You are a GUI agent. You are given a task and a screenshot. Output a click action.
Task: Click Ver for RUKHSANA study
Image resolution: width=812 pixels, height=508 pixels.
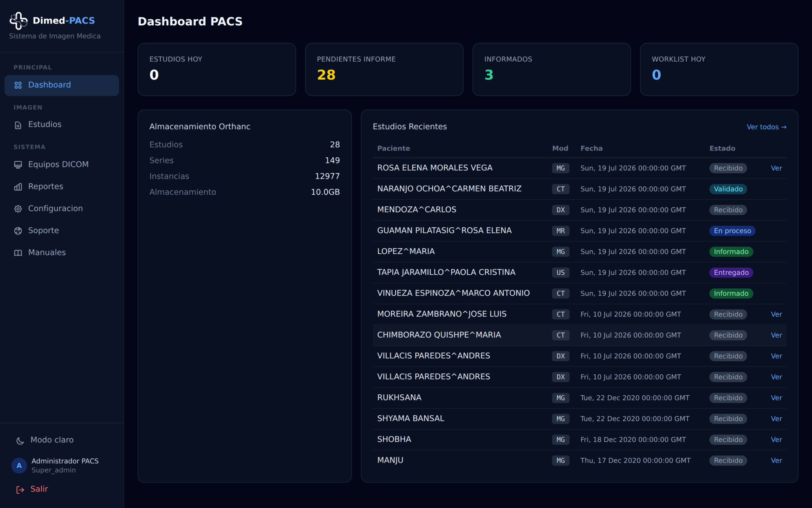click(776, 398)
